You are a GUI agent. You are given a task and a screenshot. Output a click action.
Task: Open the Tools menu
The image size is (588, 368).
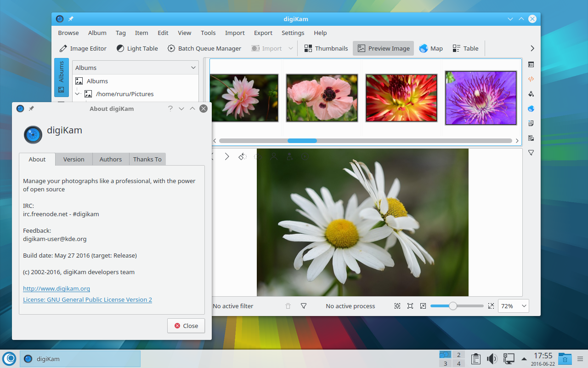(208, 33)
